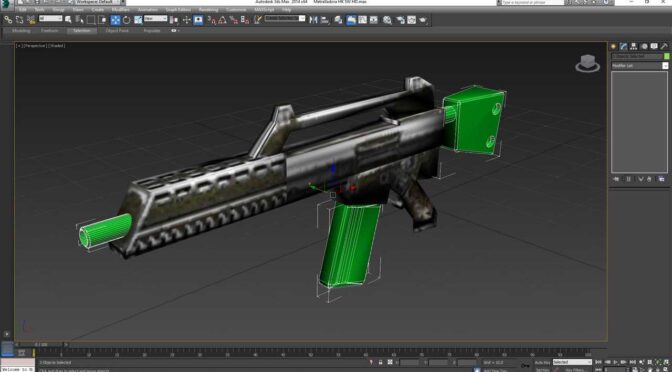672x372 pixels.
Task: Switch to the Motion command panel
Action: [644, 46]
